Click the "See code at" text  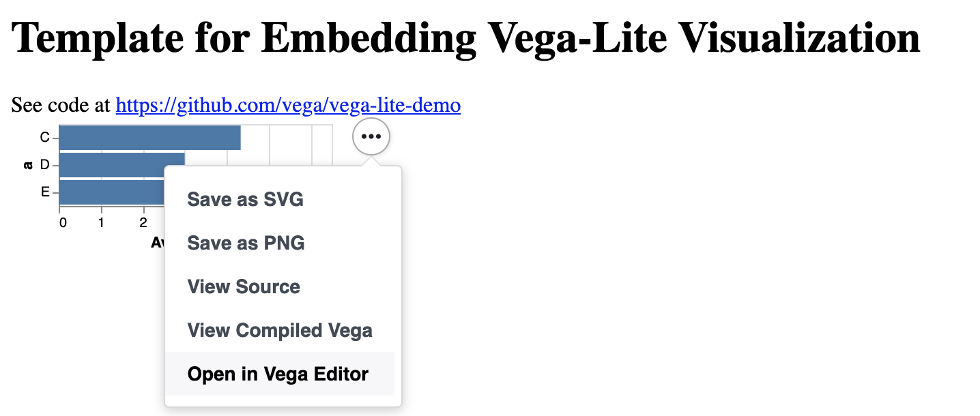(x=60, y=105)
